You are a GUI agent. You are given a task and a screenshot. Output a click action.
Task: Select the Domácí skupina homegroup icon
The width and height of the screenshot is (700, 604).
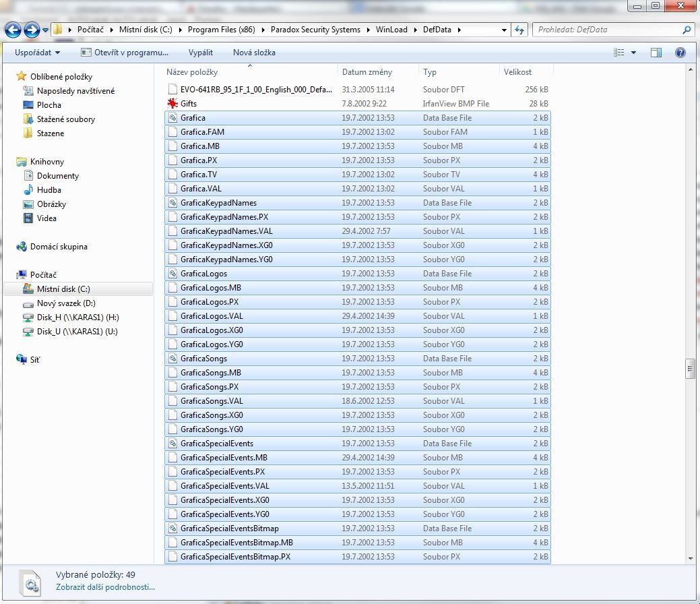(22, 247)
